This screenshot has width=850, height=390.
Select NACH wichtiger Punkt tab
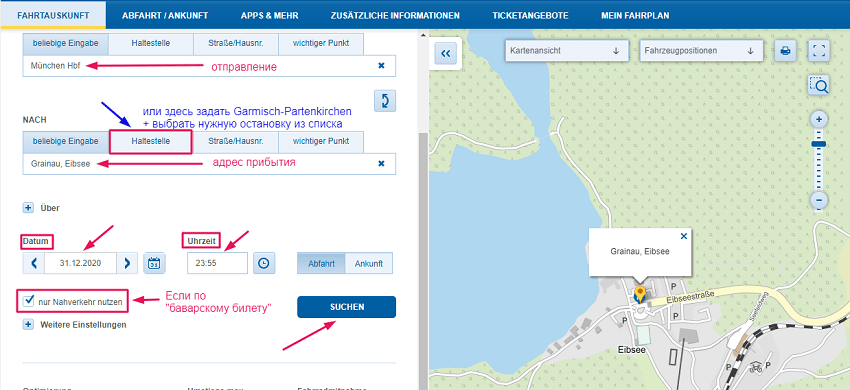pos(321,141)
